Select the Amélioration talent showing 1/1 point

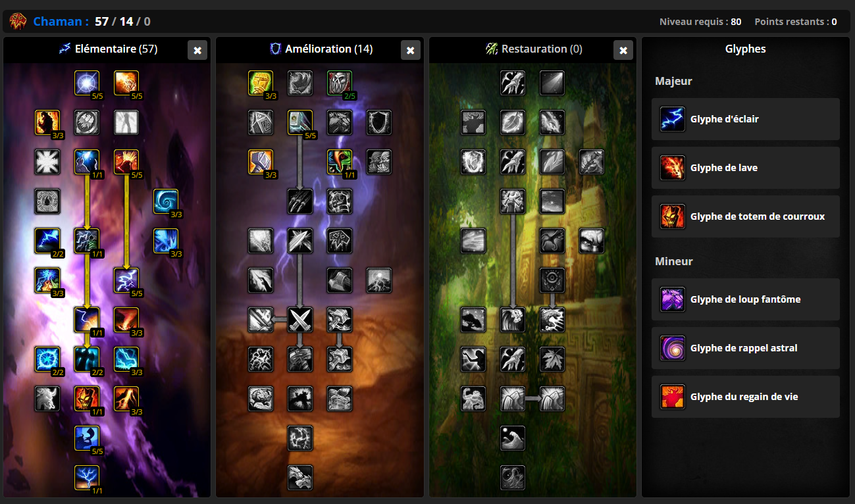pyautogui.click(x=340, y=162)
